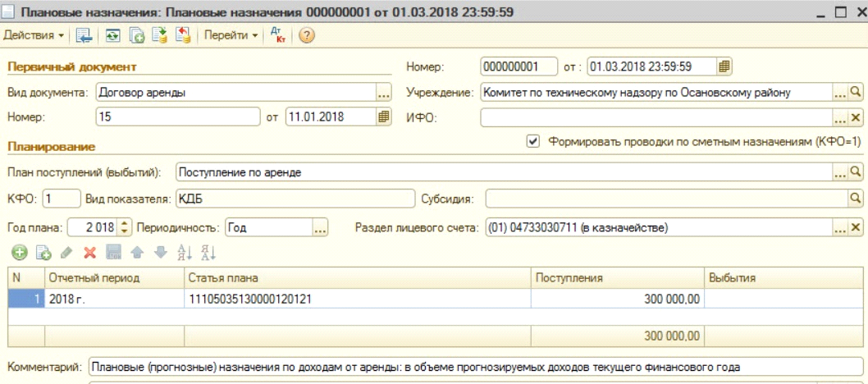Open the Действия menu
Screen dimensions: 868x384
click(33, 36)
